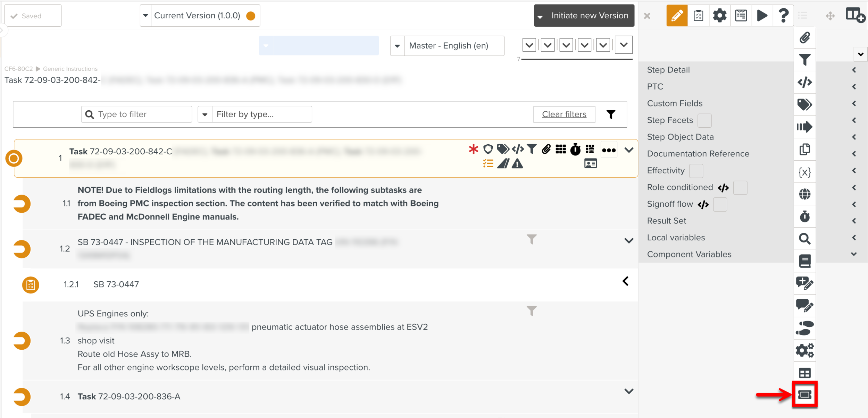Click the globe icon in right sidebar

[x=804, y=194]
